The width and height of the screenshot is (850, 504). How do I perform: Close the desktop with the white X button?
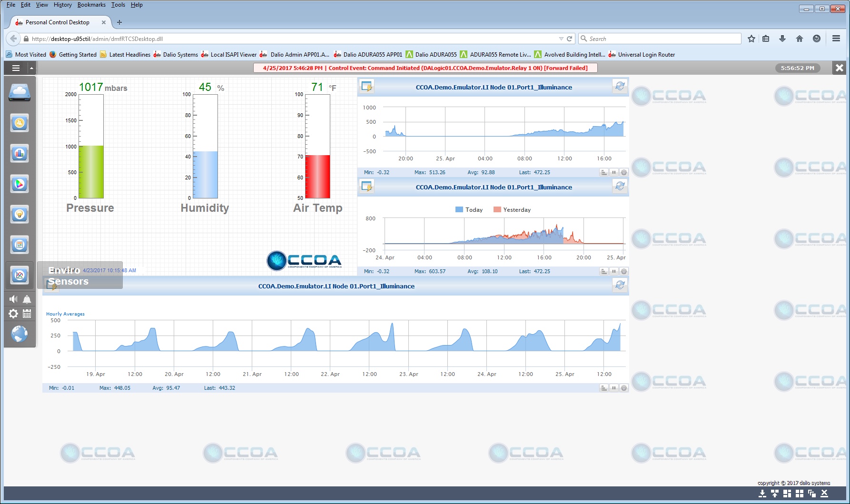click(x=840, y=68)
